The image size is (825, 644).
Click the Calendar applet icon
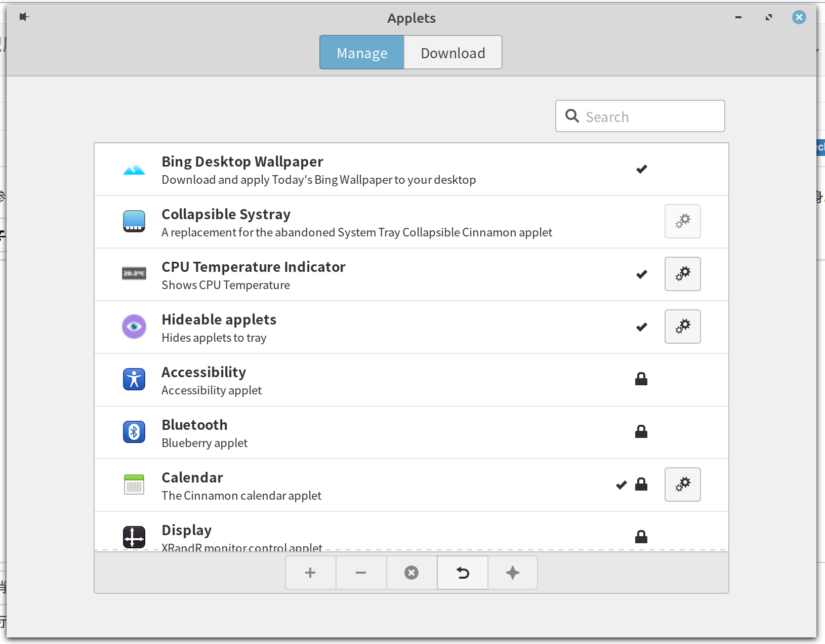point(134,485)
